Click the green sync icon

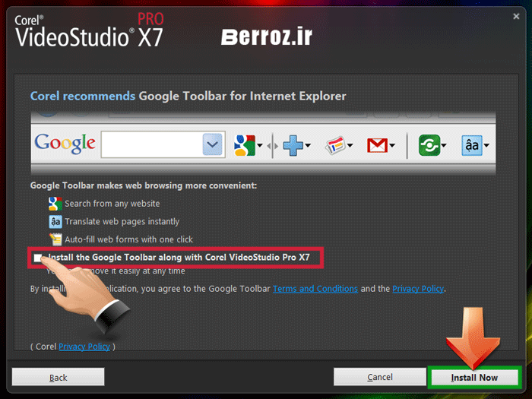coord(429,145)
